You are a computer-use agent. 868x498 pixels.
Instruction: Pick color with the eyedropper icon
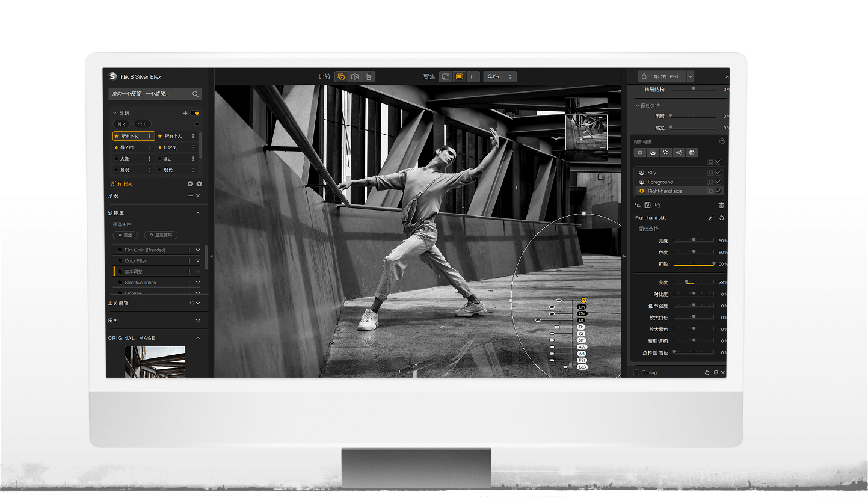[710, 218]
